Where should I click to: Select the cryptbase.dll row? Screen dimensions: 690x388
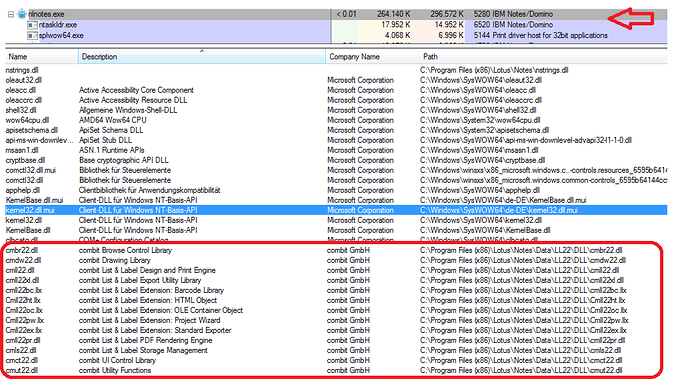[336, 160]
